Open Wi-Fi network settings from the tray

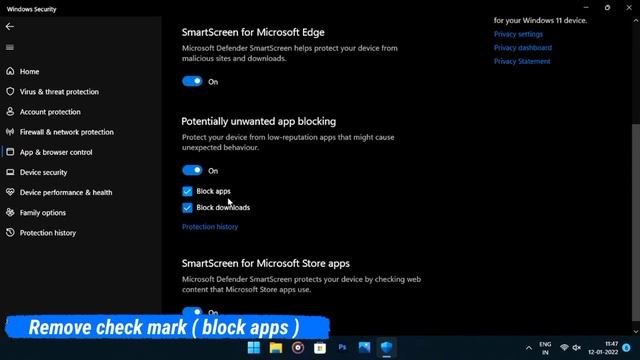564,348
